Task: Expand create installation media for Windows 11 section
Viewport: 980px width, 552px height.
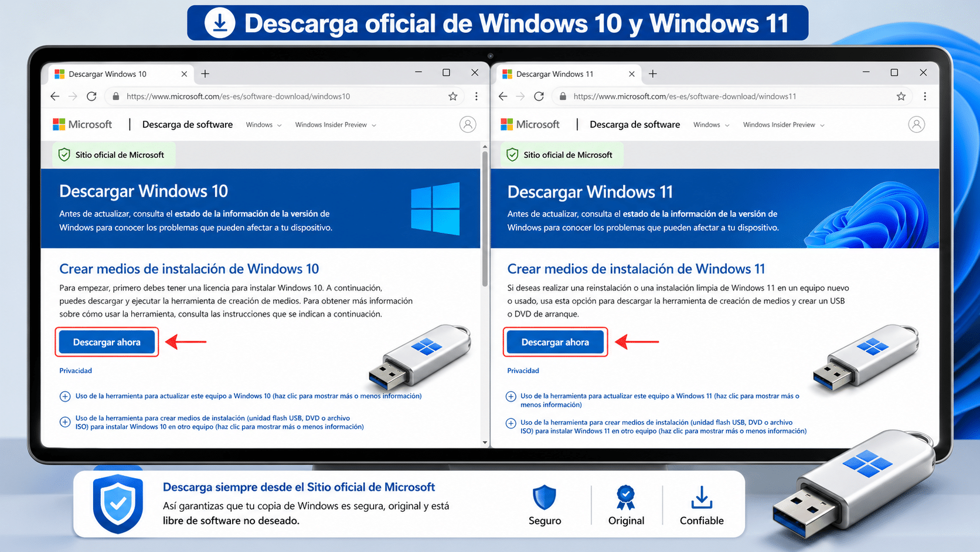Action: click(x=511, y=423)
